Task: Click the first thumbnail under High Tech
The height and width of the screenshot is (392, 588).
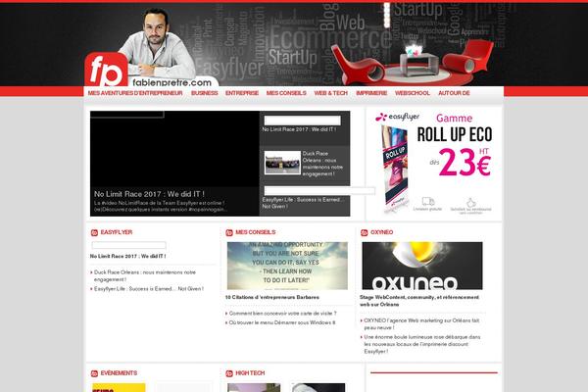Action: tap(254, 387)
